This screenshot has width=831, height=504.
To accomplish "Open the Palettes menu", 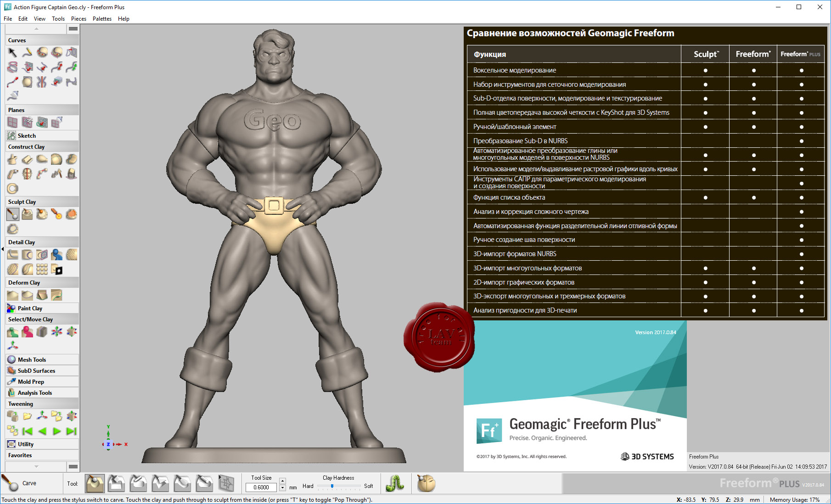I will pyautogui.click(x=102, y=19).
